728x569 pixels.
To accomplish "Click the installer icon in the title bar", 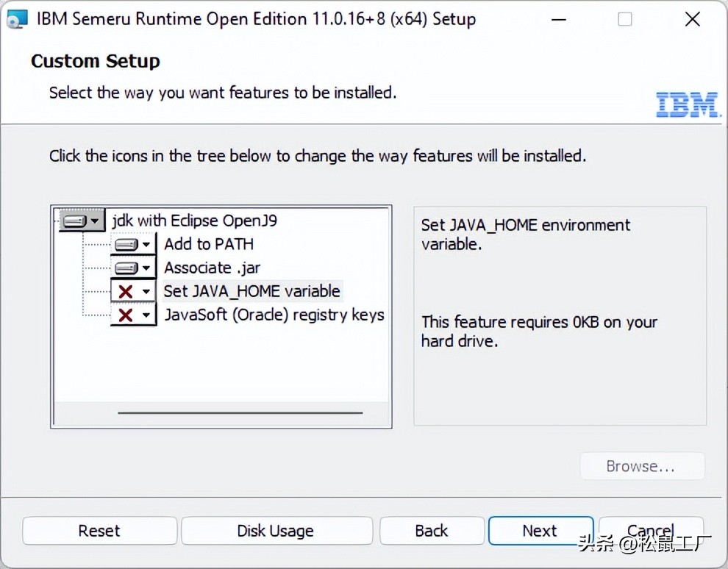I will pyautogui.click(x=16, y=18).
